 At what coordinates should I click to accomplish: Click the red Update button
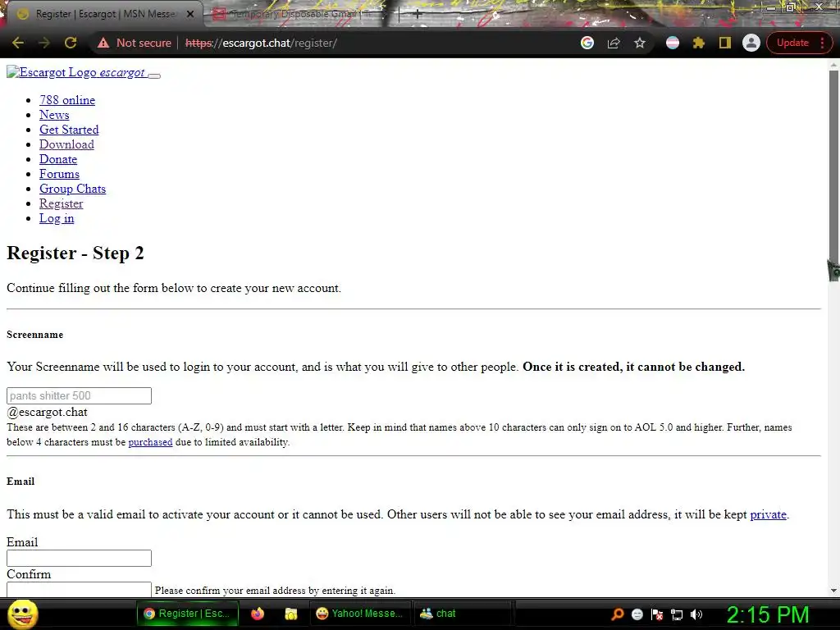tap(792, 43)
